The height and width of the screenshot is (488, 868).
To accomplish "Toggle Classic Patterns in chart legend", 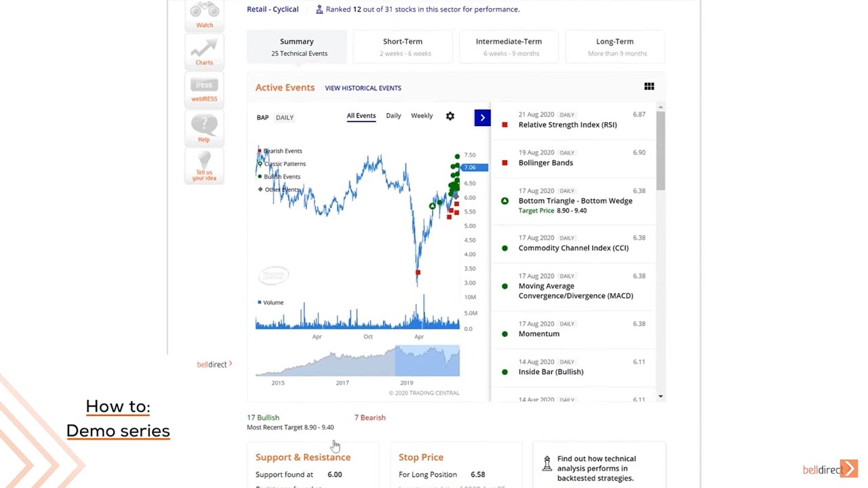I will (x=284, y=164).
